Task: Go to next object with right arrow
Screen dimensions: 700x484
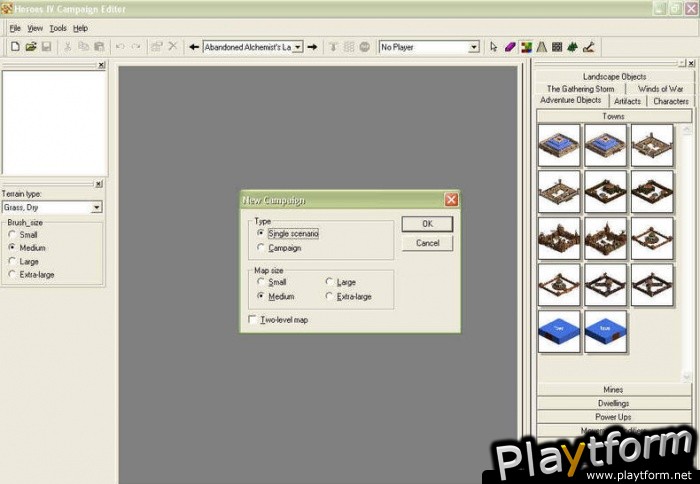Action: pyautogui.click(x=312, y=47)
